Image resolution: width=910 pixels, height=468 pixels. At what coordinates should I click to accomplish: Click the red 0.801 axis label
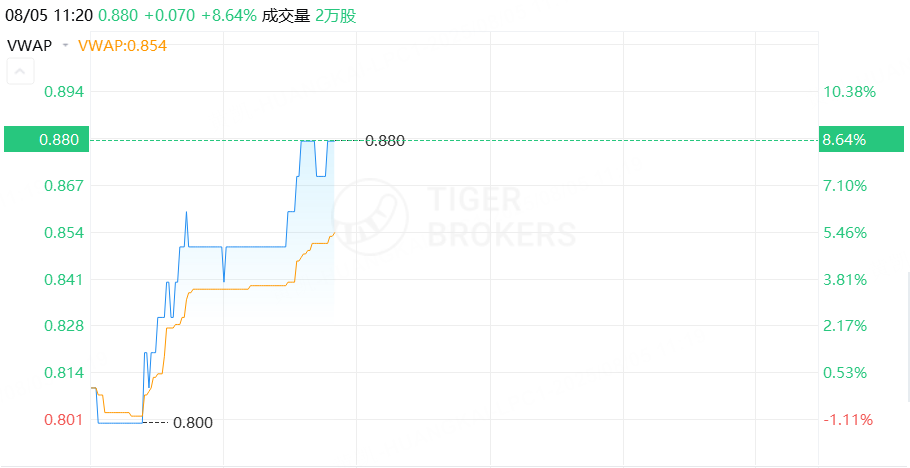click(64, 419)
